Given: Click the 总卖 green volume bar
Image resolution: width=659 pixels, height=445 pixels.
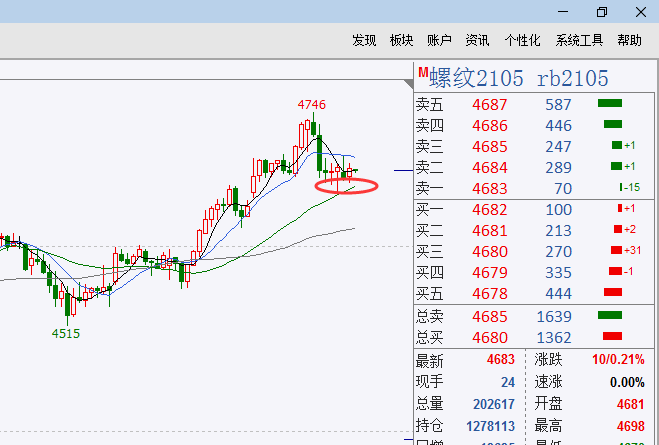Looking at the screenshot, I should 610,315.
